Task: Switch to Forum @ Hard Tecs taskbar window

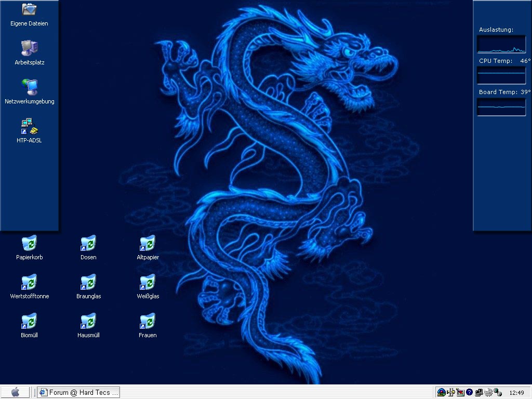Action: (79, 392)
